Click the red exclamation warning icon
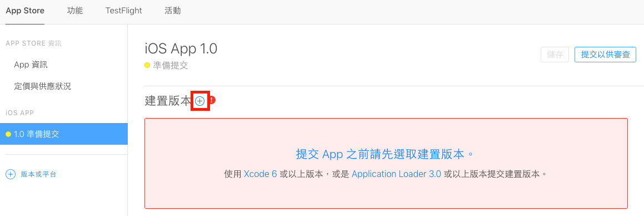This screenshot has height=216, width=644. point(212,100)
